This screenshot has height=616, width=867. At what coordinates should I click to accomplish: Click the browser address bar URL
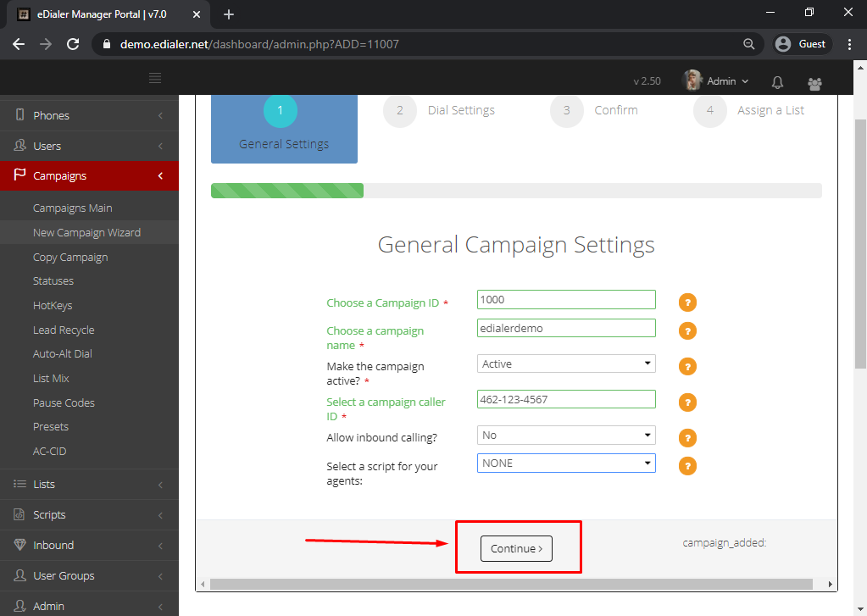click(259, 44)
